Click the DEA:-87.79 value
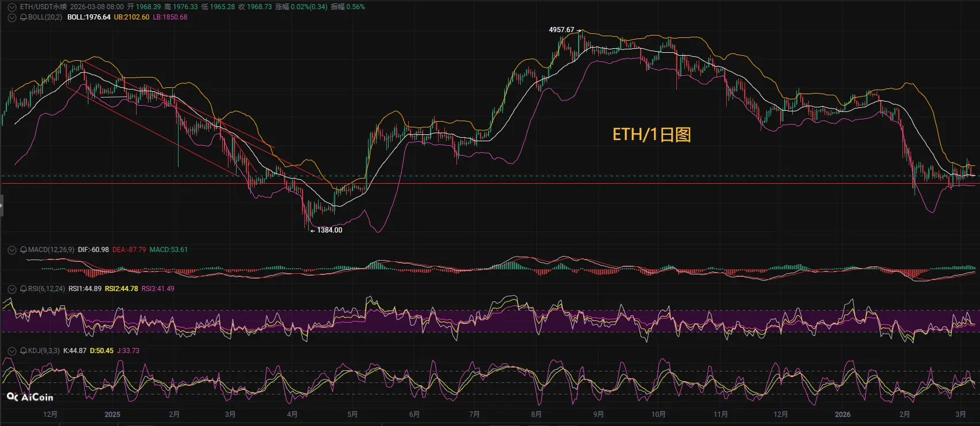The image size is (980, 426). (x=129, y=250)
